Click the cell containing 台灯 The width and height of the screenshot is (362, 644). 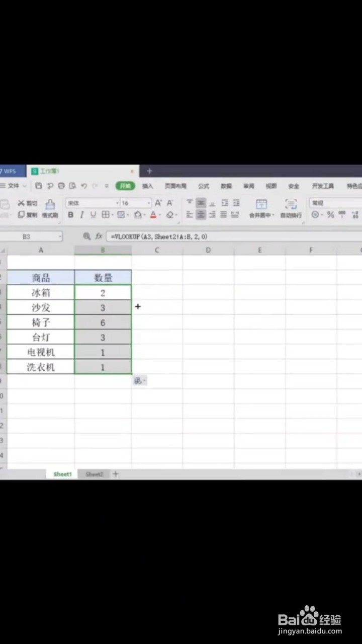pyautogui.click(x=41, y=337)
